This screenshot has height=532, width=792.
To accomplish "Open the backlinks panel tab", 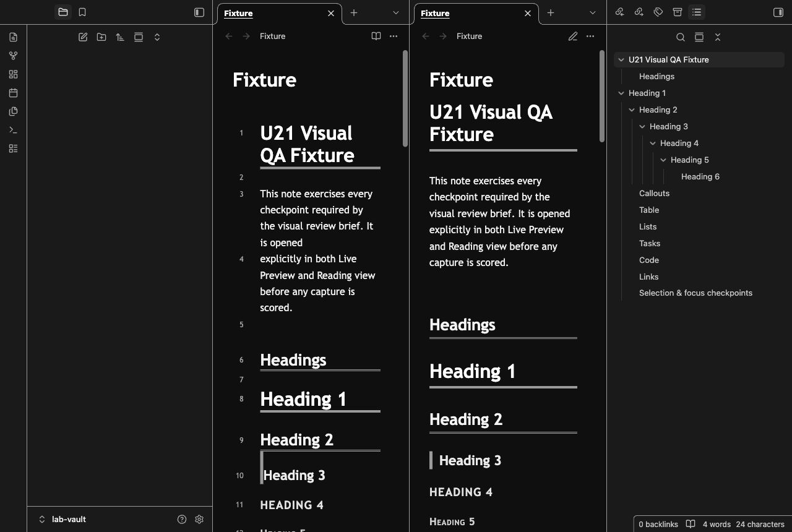I will click(x=620, y=12).
